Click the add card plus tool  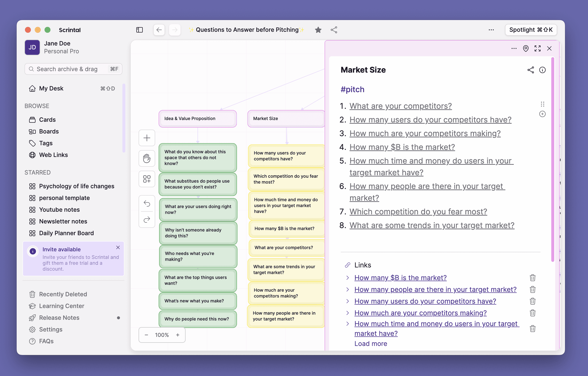pyautogui.click(x=147, y=138)
